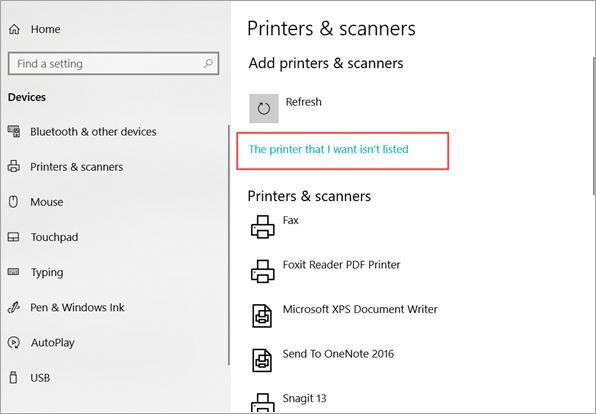Select Printers & scanners in sidebar
Screen dimensions: 596x414
pos(76,167)
